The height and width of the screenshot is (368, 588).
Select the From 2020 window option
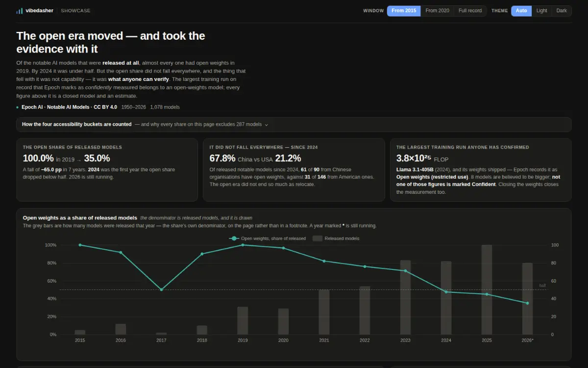(437, 11)
